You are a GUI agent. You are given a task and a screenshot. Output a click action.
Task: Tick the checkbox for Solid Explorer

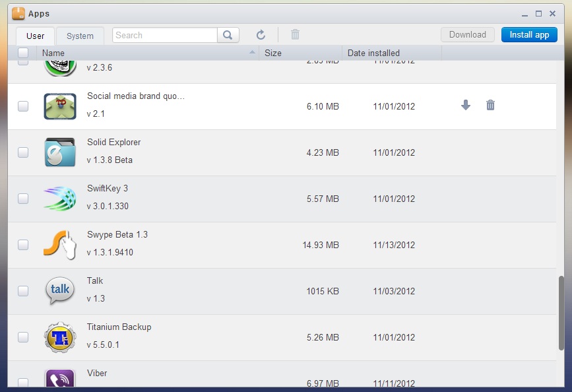tap(23, 152)
